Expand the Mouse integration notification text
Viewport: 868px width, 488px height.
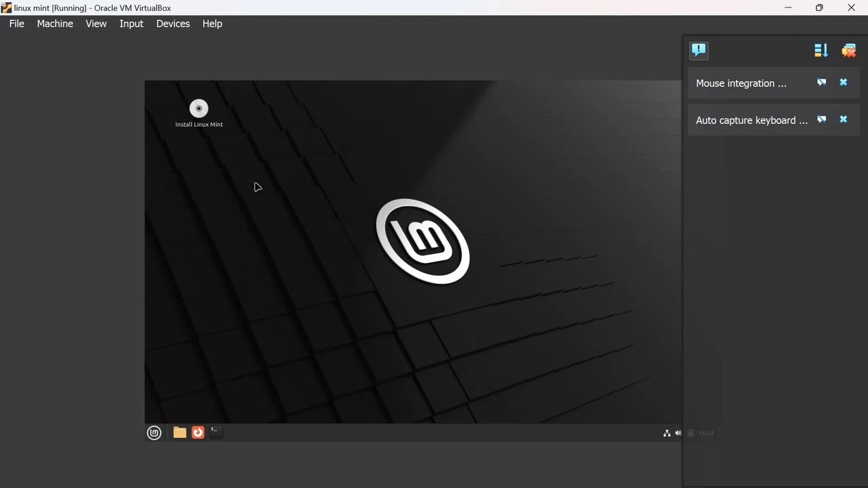point(741,83)
